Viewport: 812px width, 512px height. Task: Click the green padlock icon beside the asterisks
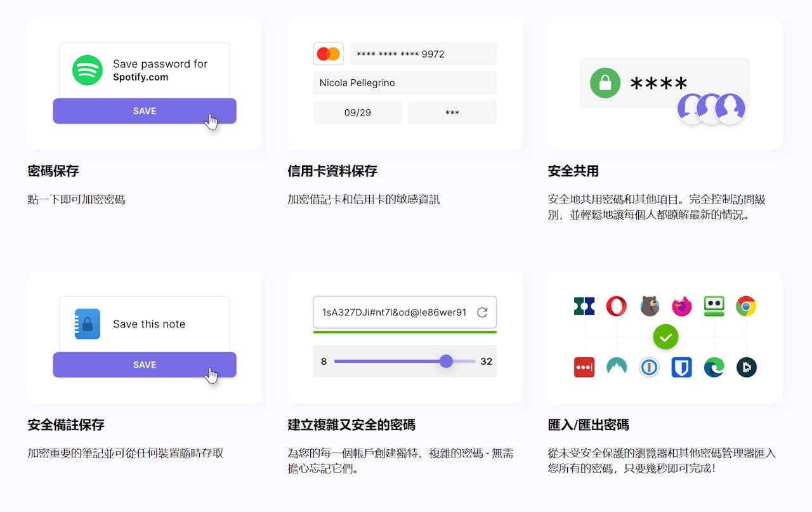[x=604, y=83]
